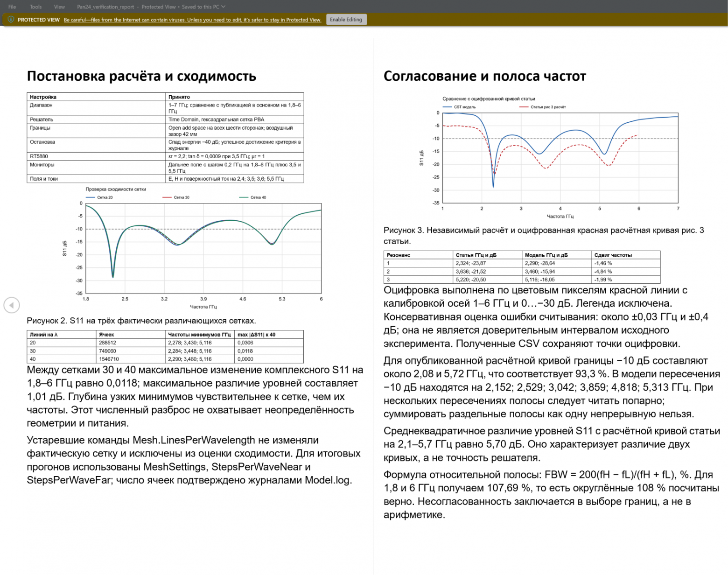Click the 'Решатель' table cell
728x575 pixels.
point(96,119)
